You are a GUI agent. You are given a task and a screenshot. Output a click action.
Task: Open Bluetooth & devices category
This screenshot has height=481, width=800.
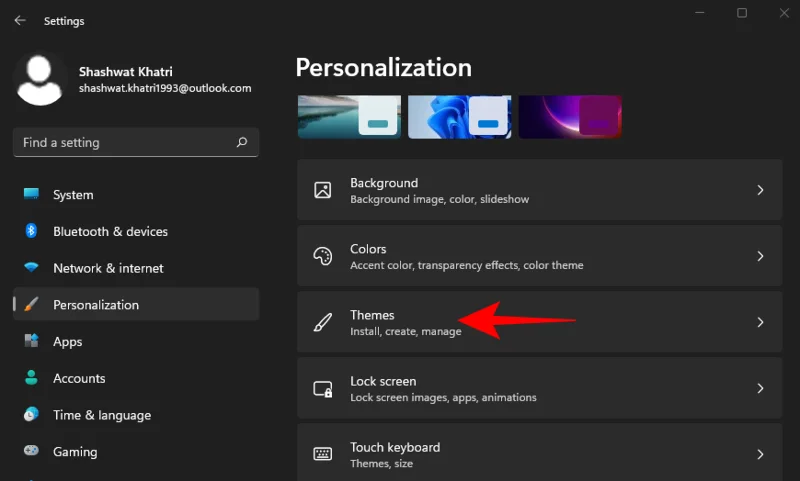(136, 231)
